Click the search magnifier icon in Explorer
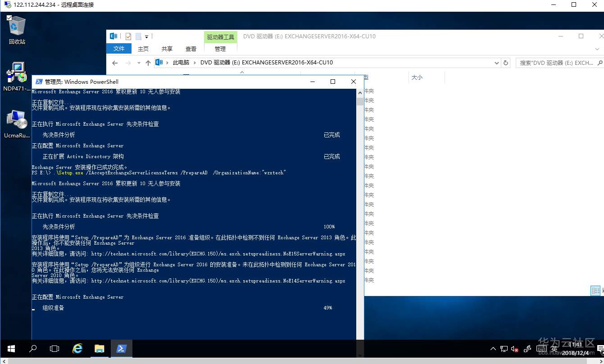Screen dimensions: 604x364 (600, 63)
